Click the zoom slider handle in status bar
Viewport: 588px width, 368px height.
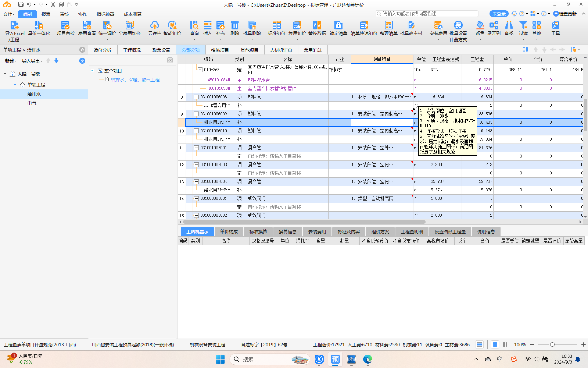point(552,344)
